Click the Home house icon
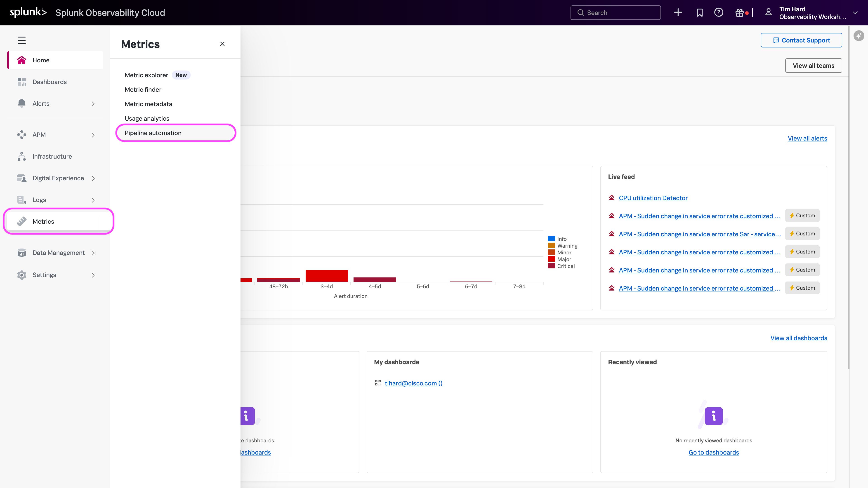Screen dimensions: 868x488 [21, 60]
